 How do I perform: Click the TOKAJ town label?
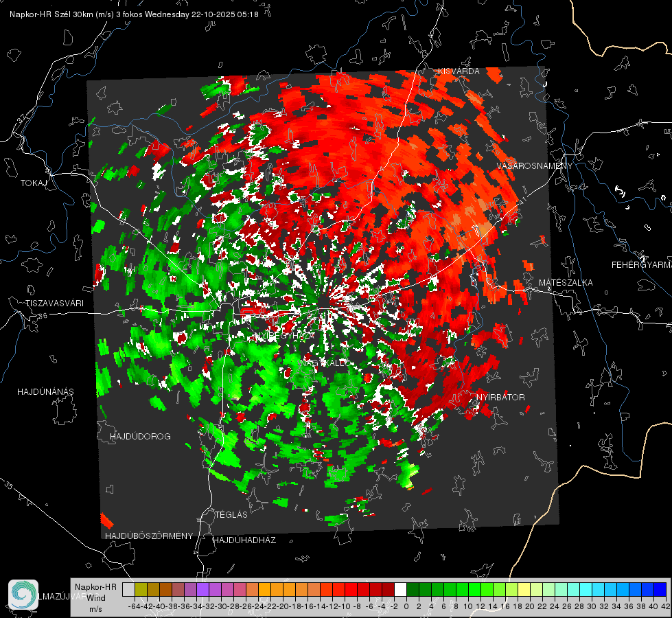click(x=34, y=183)
